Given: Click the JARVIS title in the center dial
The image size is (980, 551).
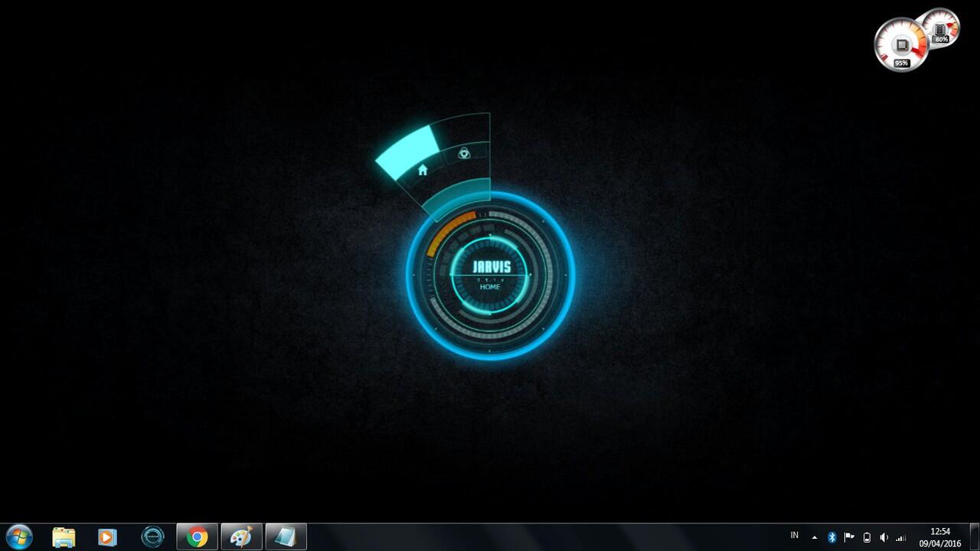Looking at the screenshot, I should click(x=491, y=267).
